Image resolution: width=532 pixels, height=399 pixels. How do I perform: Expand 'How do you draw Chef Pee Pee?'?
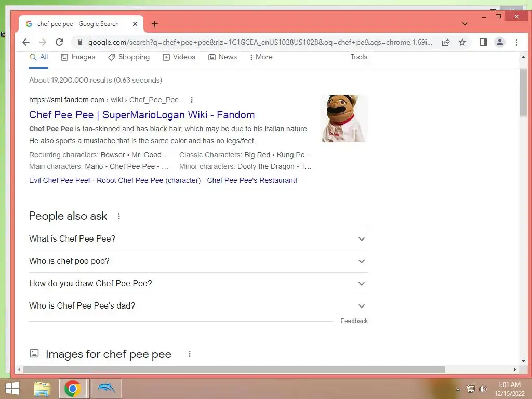[198, 284]
